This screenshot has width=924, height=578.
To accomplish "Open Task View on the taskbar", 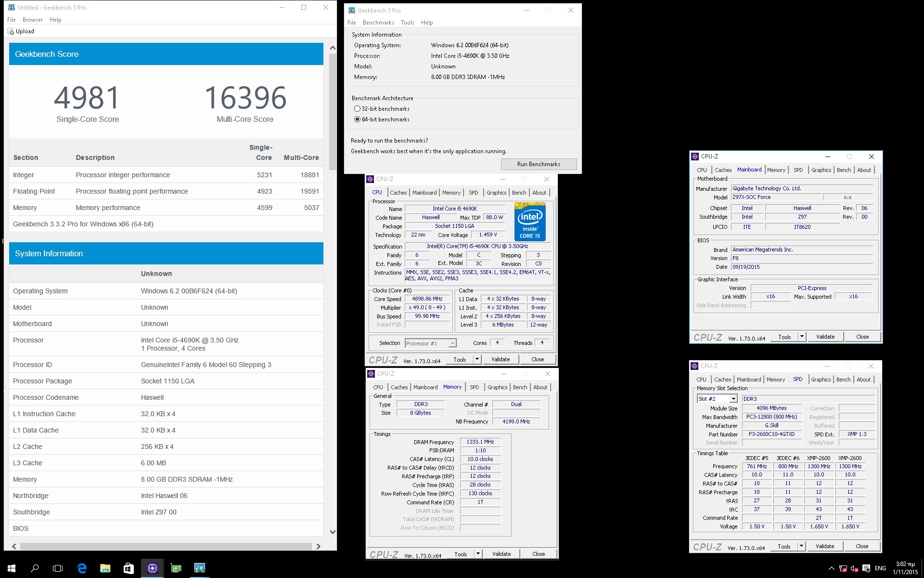I will [x=58, y=568].
